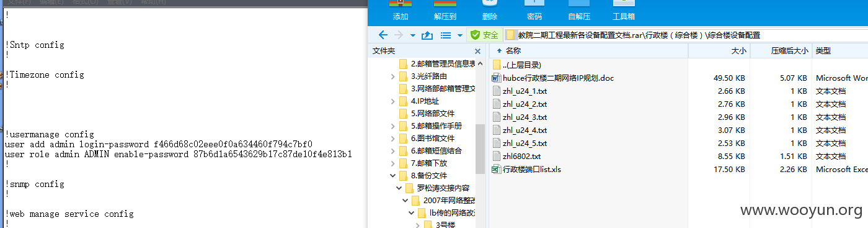The image size is (868, 228).
Task: Click the 解压到 (Extract to) toolbar button
Action: (x=445, y=11)
